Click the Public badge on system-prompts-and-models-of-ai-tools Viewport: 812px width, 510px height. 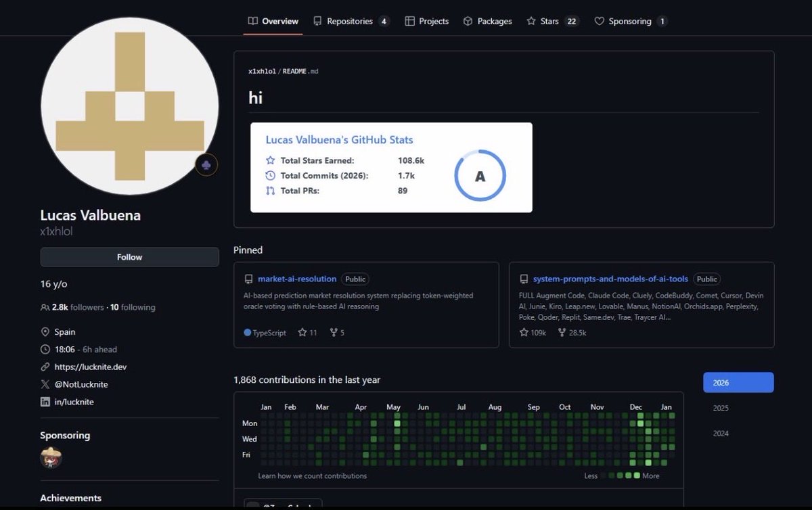[706, 279]
